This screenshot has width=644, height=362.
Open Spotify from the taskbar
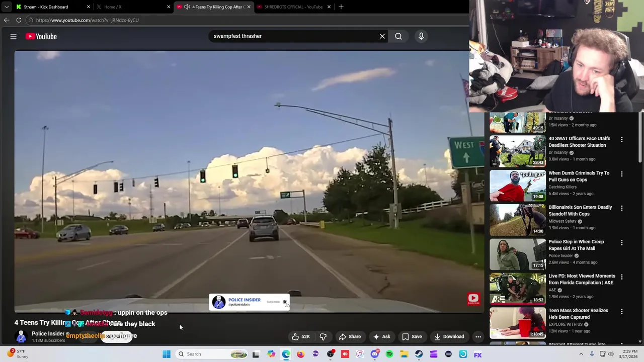click(389, 354)
